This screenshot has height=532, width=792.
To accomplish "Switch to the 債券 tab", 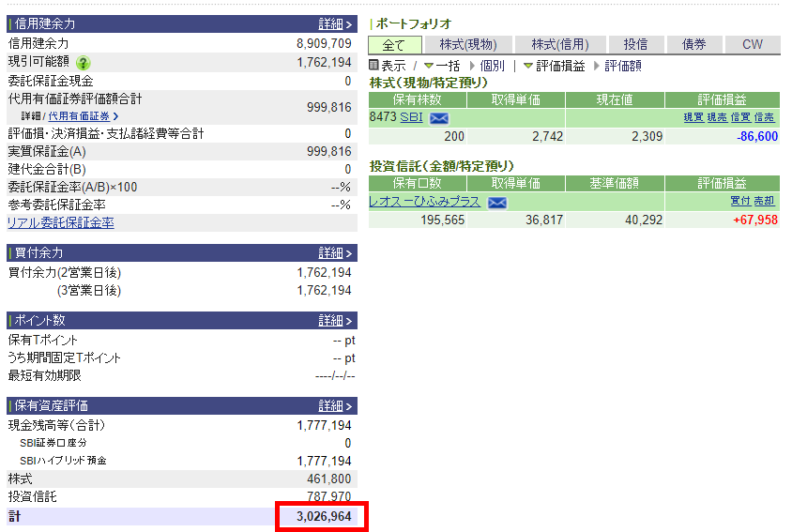I will tap(694, 44).
